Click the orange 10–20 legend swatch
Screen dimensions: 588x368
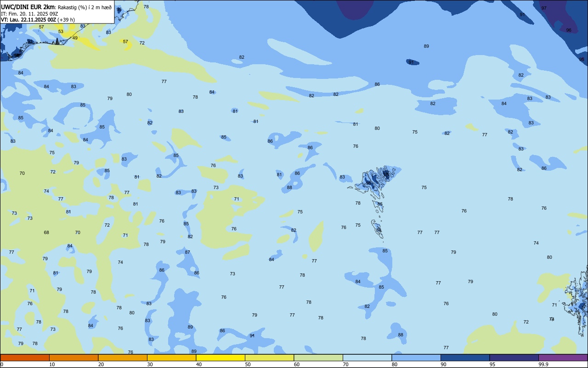coord(73,357)
